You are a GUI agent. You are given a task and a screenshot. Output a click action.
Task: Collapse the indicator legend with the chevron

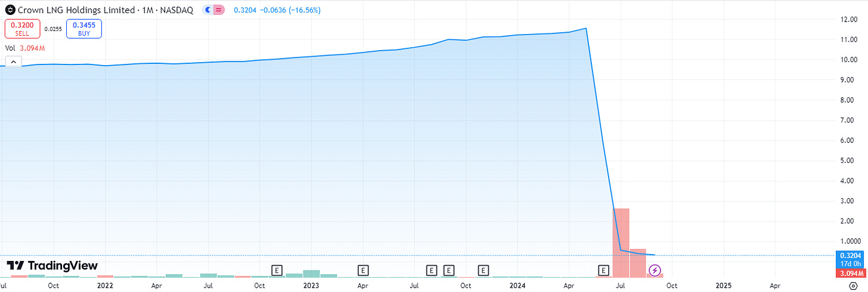pyautogui.click(x=13, y=61)
